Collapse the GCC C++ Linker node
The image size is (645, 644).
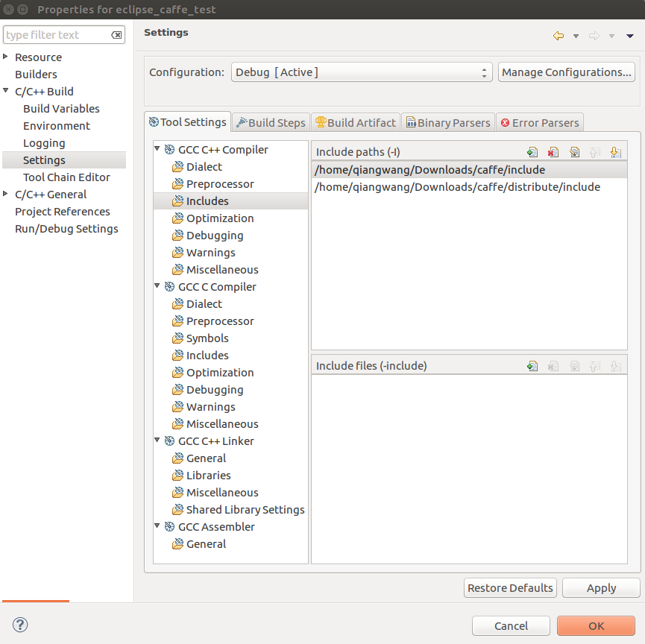click(157, 440)
